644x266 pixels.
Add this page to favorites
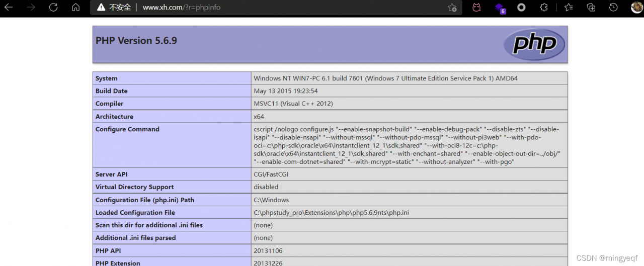click(452, 8)
